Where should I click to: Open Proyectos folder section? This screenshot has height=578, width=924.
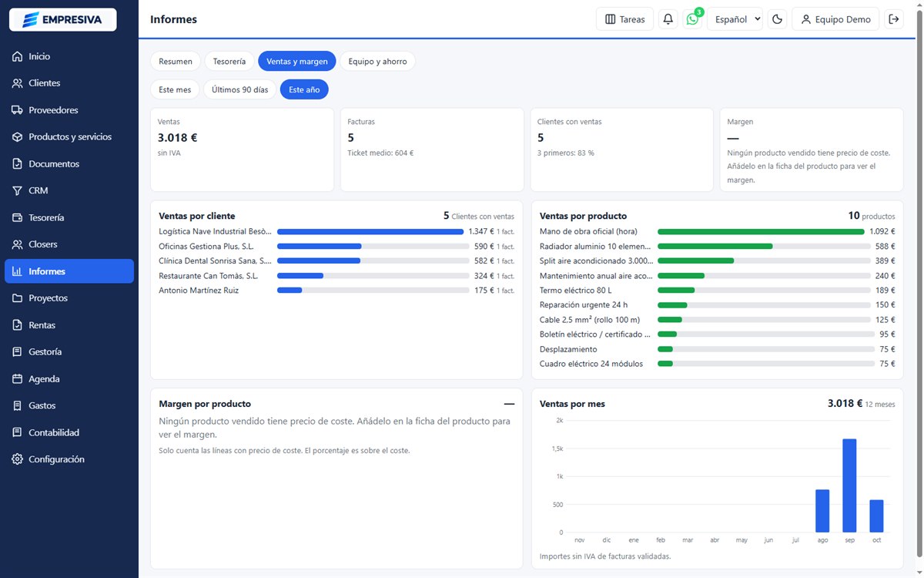pos(69,298)
